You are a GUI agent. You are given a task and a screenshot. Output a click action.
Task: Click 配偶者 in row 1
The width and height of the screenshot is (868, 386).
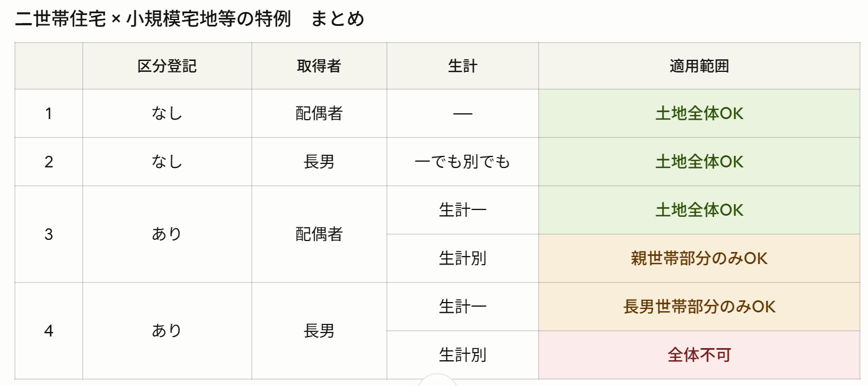(319, 114)
